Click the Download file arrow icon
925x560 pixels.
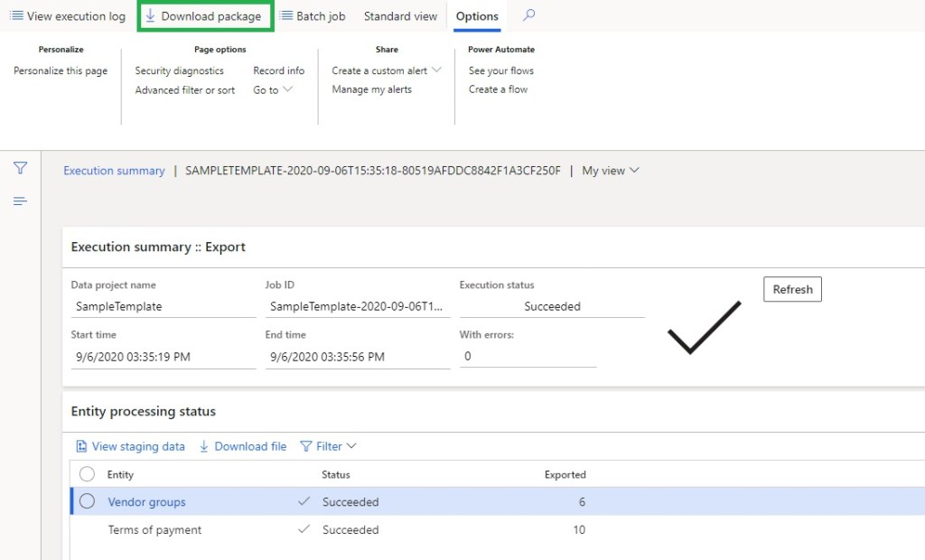click(204, 446)
